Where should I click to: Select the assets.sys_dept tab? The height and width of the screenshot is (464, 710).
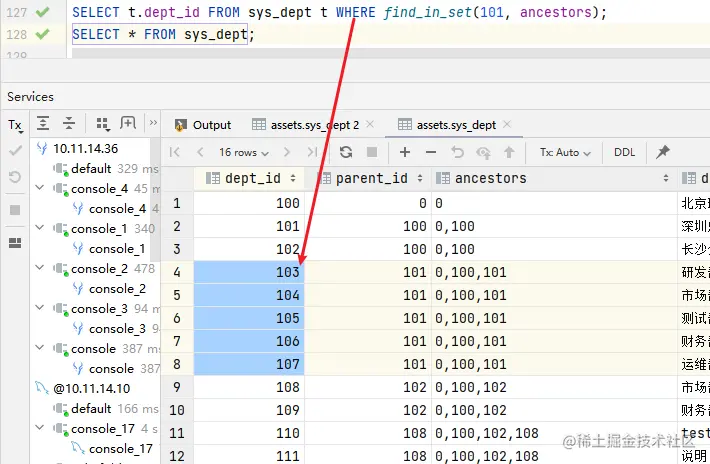(447, 125)
